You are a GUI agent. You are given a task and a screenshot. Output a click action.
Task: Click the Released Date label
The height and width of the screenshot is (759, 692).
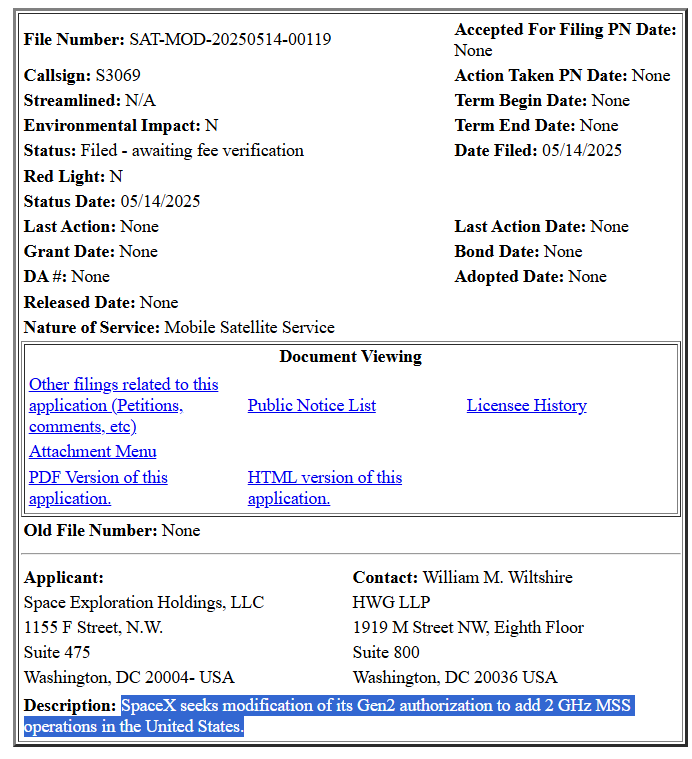[80, 303]
